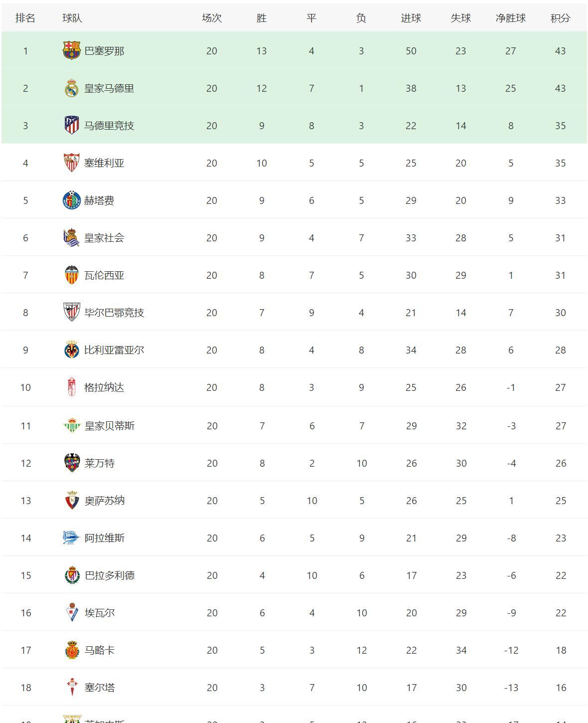The height and width of the screenshot is (723, 588).
Task: Click the Atlético Madrid crest icon
Action: coord(72,125)
